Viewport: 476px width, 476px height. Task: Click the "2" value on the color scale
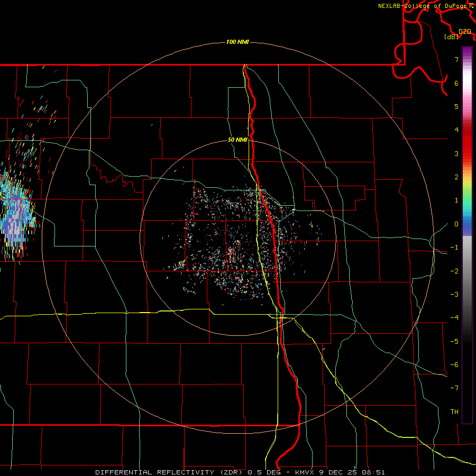(456, 177)
